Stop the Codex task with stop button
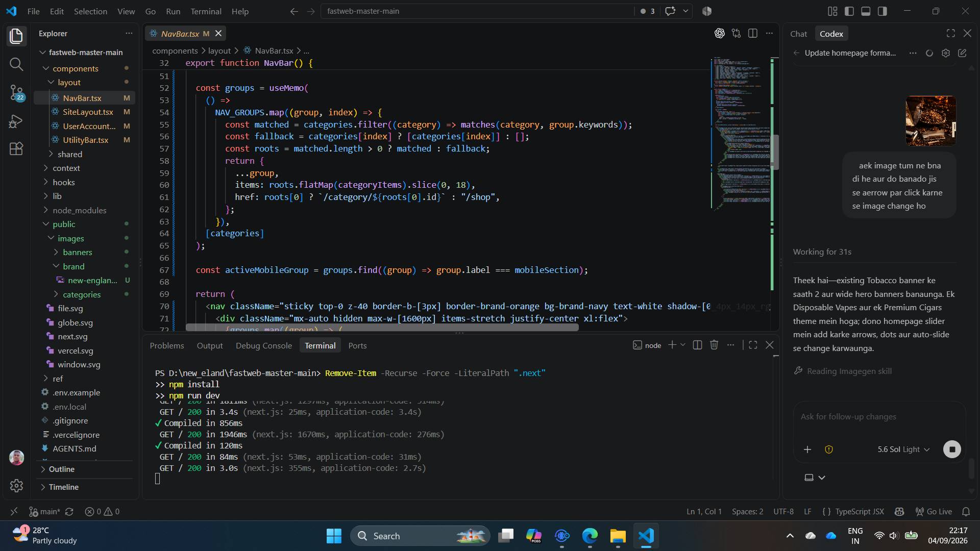 [x=952, y=449]
